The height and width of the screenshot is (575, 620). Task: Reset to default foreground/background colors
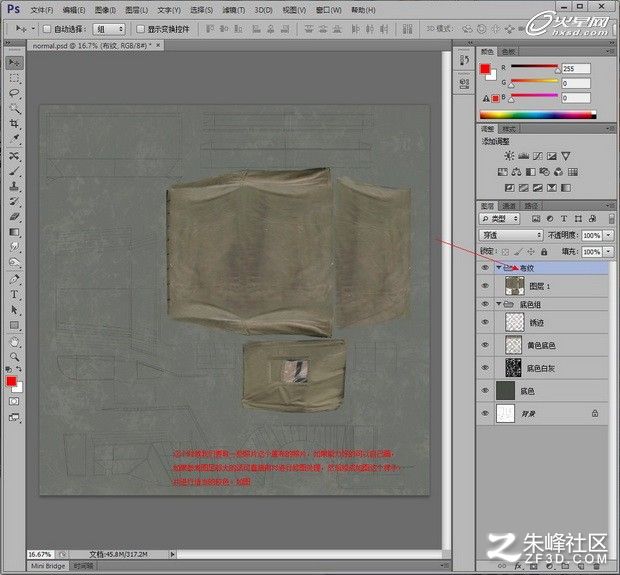click(9, 369)
